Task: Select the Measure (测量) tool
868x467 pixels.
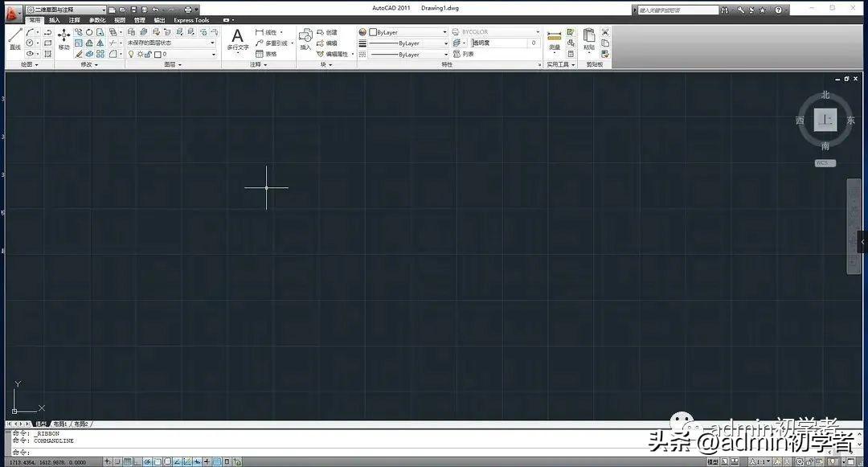Action: click(x=554, y=40)
